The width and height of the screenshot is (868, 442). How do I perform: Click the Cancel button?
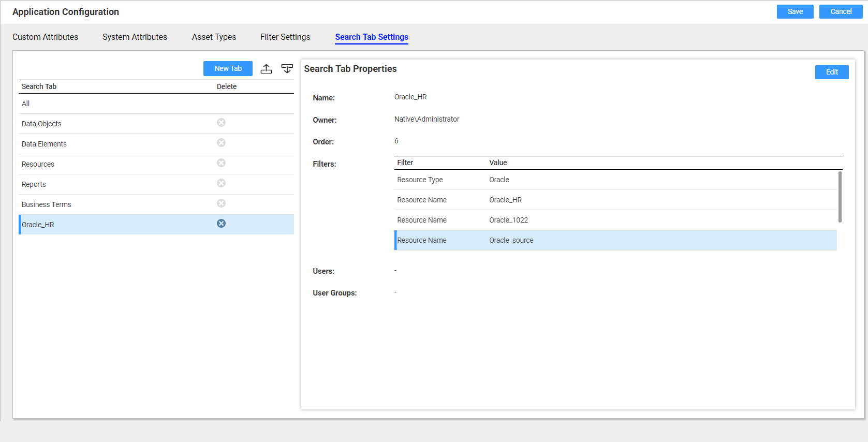coord(841,11)
